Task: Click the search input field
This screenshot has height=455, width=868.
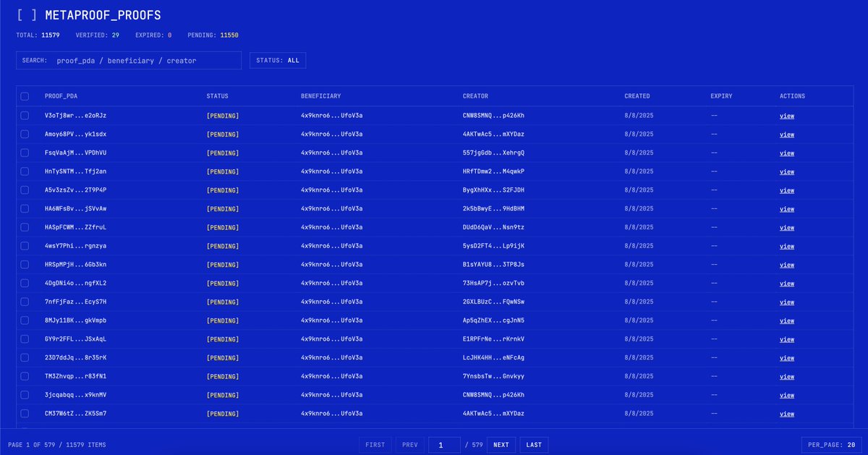Action: 129,60
